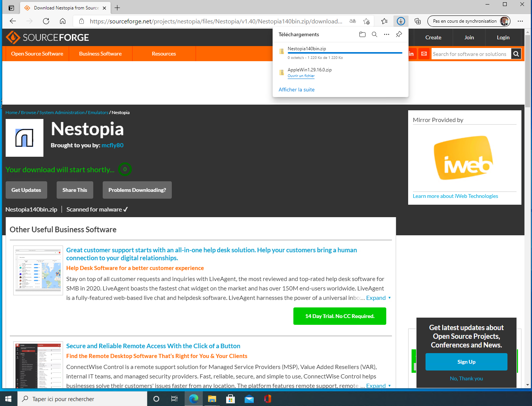The image size is (532, 406).
Task: Toggle the Downloads toolbar button
Action: point(401,21)
